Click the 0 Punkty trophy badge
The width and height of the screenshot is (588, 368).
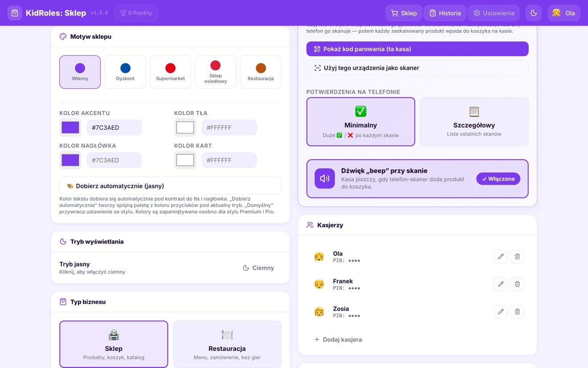[x=136, y=13]
